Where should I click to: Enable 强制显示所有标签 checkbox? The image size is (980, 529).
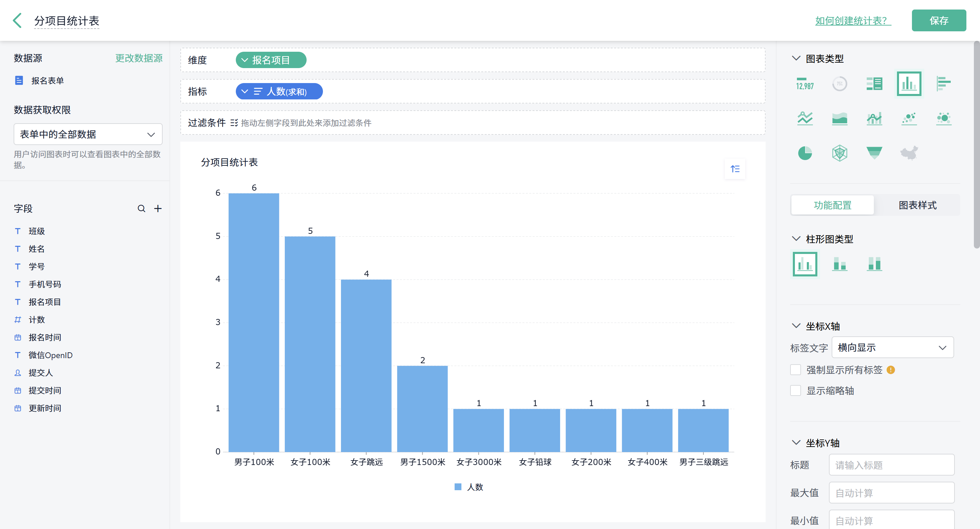pyautogui.click(x=796, y=370)
